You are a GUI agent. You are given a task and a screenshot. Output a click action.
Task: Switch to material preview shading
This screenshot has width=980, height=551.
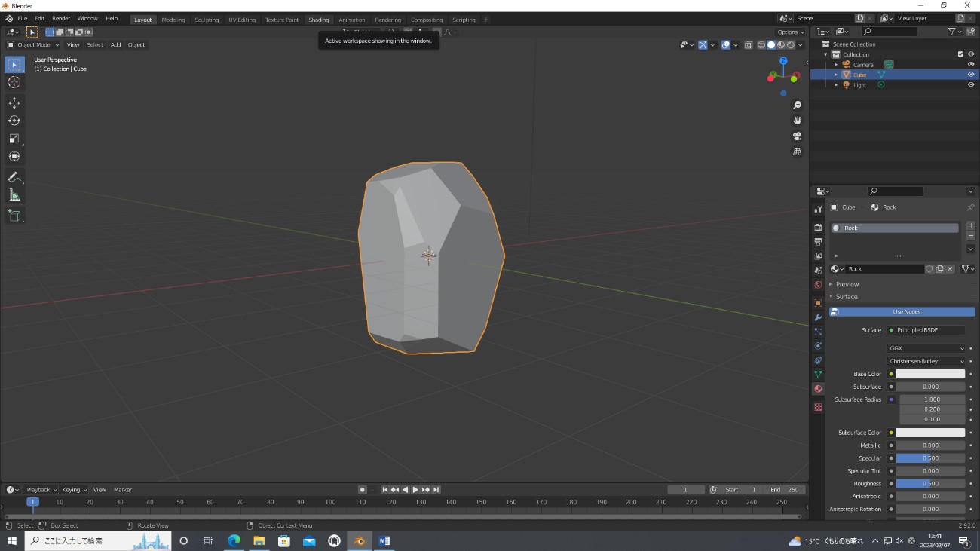781,45
